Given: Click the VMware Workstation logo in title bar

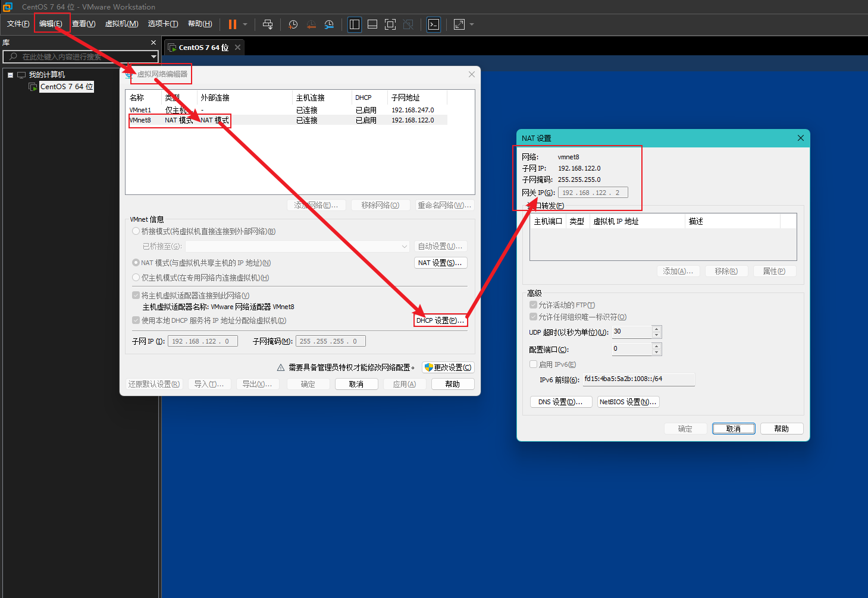Looking at the screenshot, I should pyautogui.click(x=7, y=7).
